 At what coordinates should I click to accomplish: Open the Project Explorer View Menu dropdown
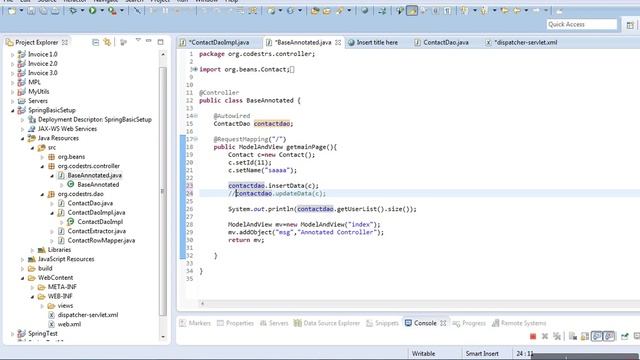pos(138,41)
